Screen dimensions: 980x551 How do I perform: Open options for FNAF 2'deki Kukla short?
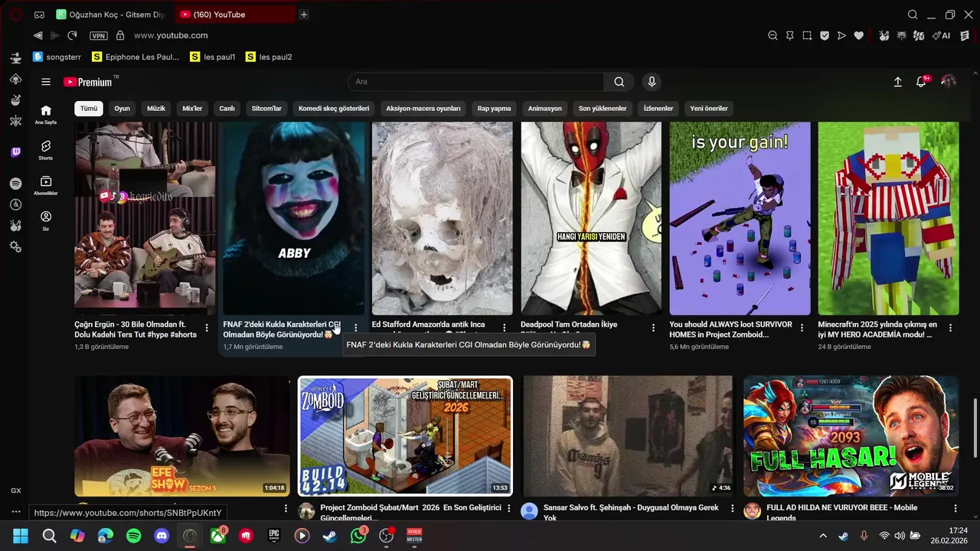[x=355, y=328]
